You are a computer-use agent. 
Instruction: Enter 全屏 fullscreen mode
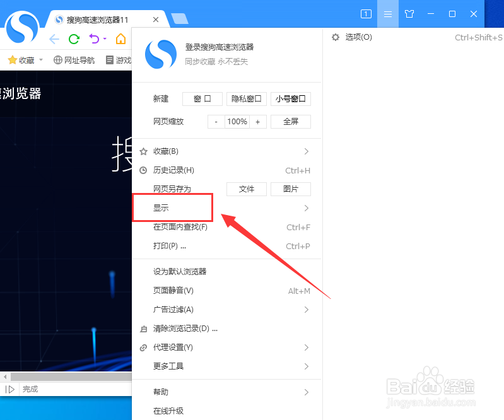click(291, 122)
